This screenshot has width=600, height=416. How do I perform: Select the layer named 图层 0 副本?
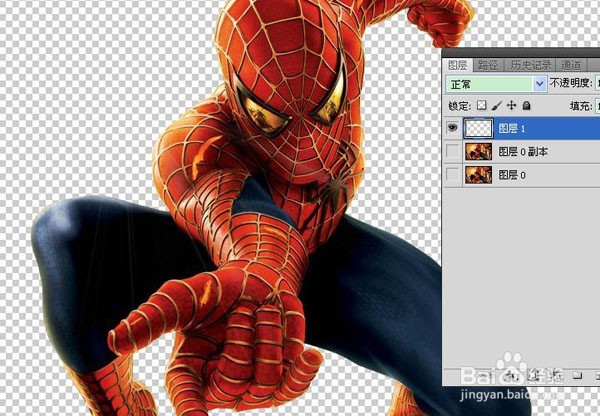tap(523, 152)
